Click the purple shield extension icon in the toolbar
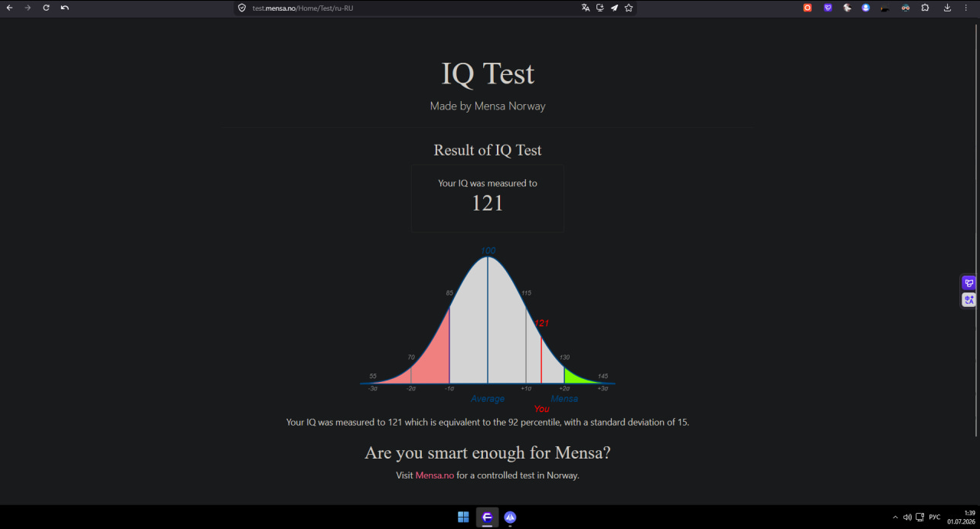The width and height of the screenshot is (980, 529). click(x=828, y=8)
